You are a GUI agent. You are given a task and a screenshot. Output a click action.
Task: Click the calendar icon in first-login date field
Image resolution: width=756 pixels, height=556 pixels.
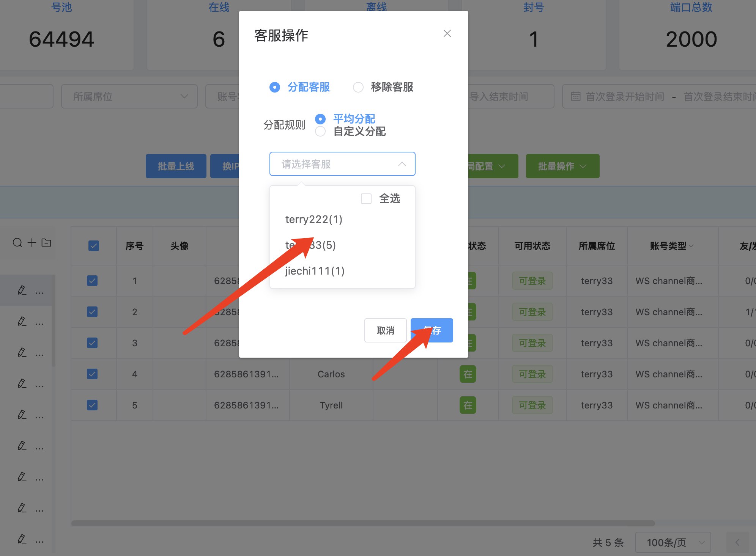(576, 97)
